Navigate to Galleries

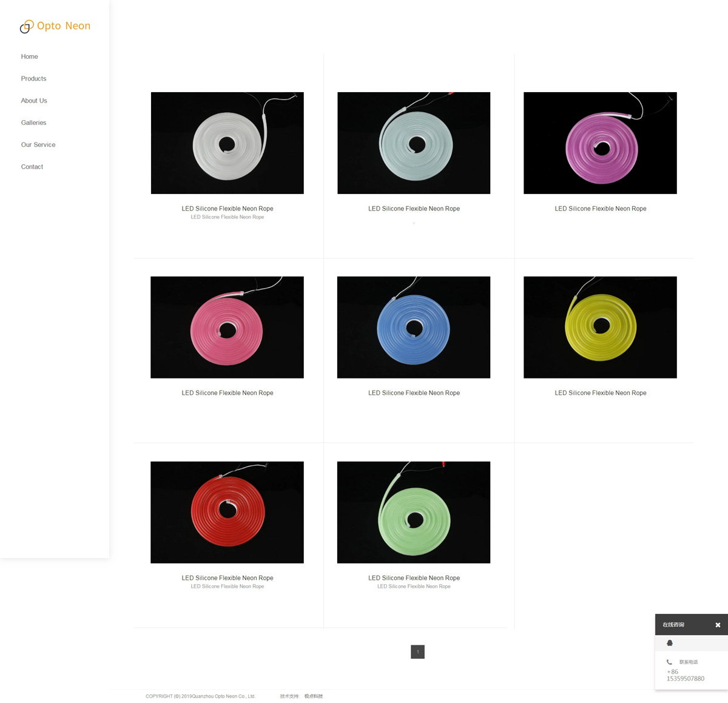tap(33, 123)
